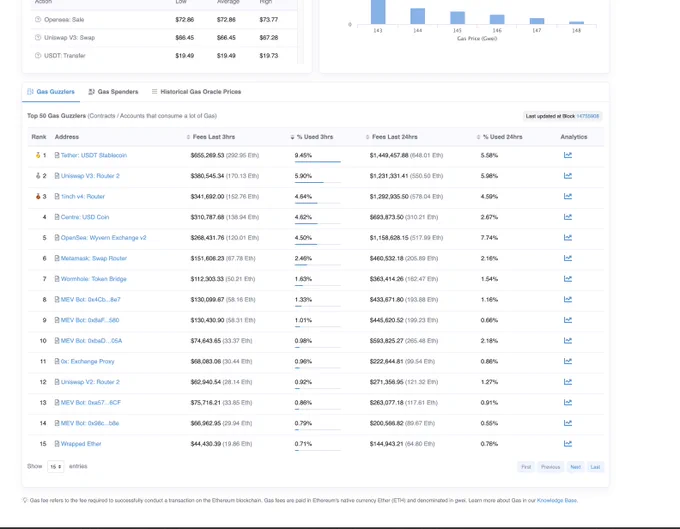Open 0x: Exchange Proxy address page
This screenshot has width=680, height=529.
click(88, 361)
